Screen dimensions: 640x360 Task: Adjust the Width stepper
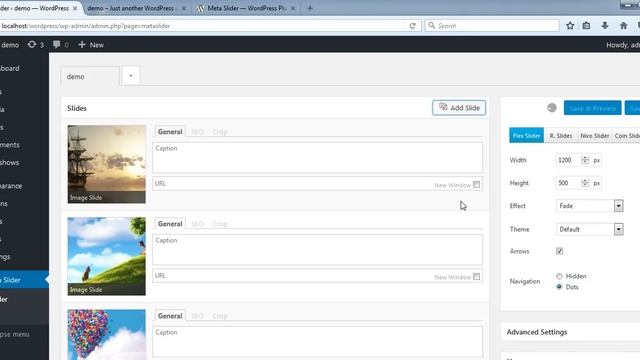[585, 160]
